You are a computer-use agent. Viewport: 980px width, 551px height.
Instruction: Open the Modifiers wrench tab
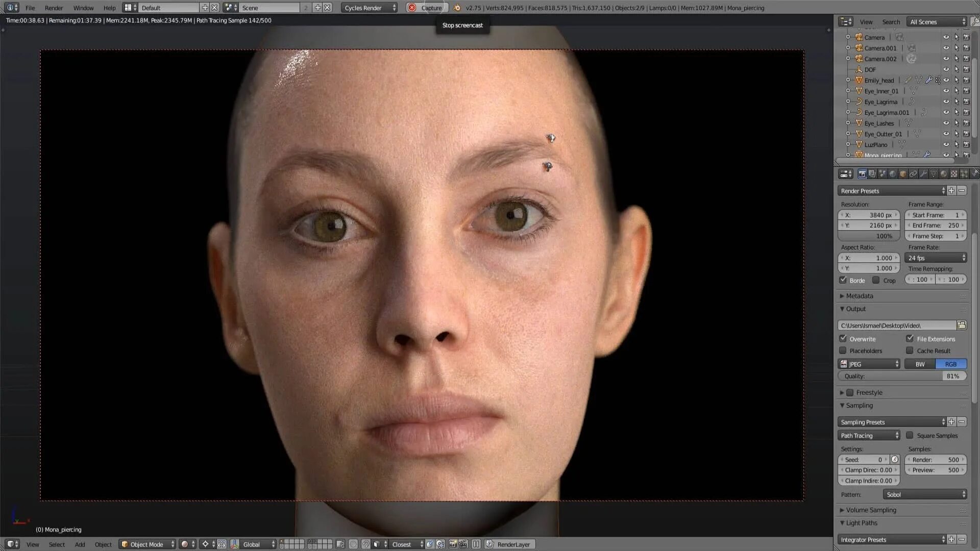tap(923, 174)
